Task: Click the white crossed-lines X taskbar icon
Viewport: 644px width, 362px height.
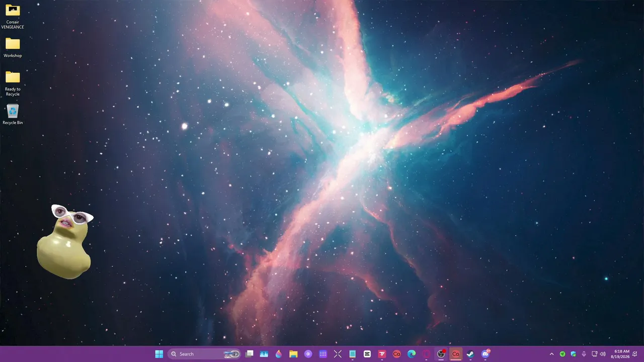Action: click(338, 354)
